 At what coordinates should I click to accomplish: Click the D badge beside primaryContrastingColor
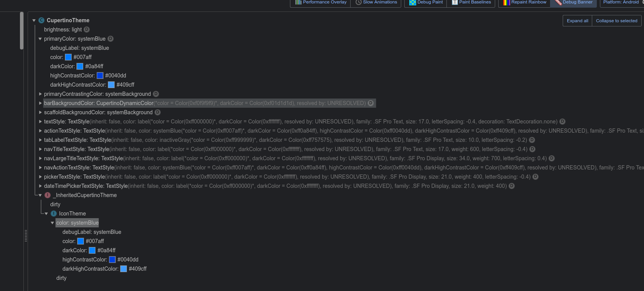pos(156,94)
